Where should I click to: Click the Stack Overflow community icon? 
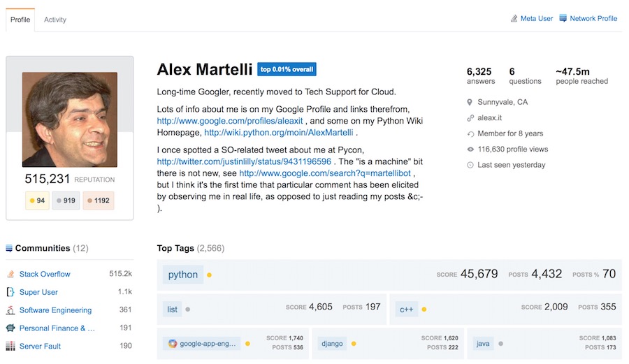[x=10, y=274]
